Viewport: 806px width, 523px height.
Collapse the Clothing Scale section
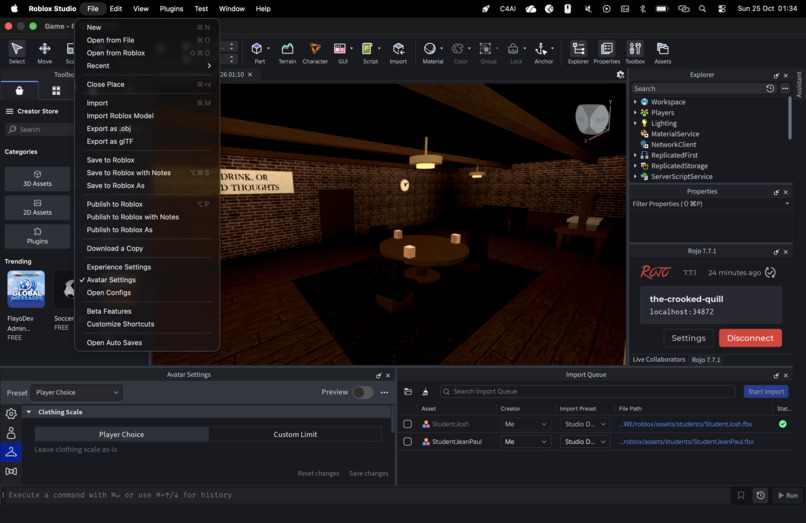[x=29, y=412]
